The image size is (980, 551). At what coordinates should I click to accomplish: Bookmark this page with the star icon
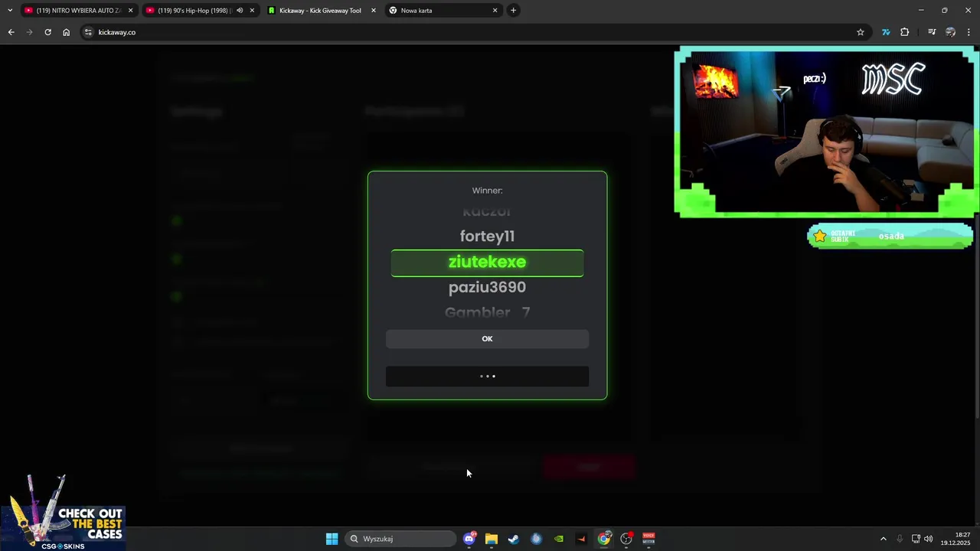point(860,32)
